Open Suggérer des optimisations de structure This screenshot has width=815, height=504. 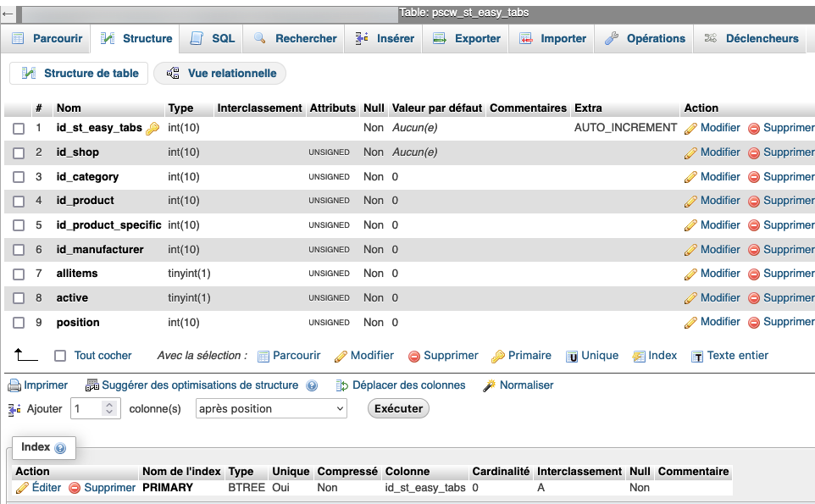pos(190,385)
